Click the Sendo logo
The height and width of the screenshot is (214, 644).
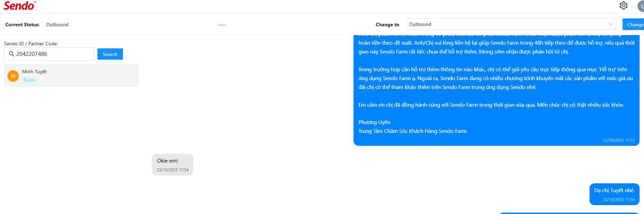(19, 6)
